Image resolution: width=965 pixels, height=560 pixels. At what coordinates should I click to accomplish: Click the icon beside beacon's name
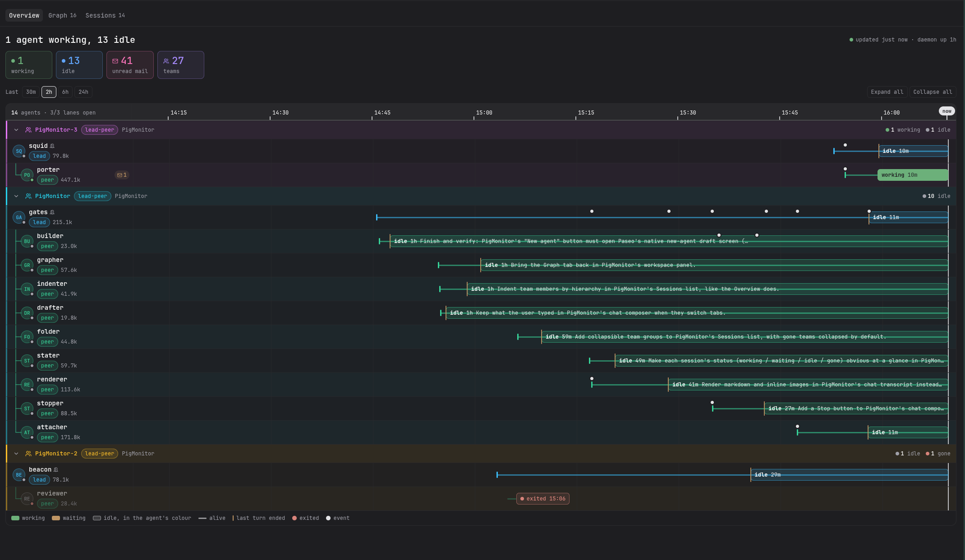56,470
